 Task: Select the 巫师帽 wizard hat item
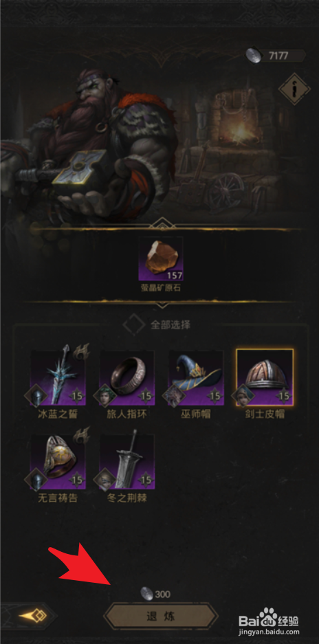pos(196,378)
